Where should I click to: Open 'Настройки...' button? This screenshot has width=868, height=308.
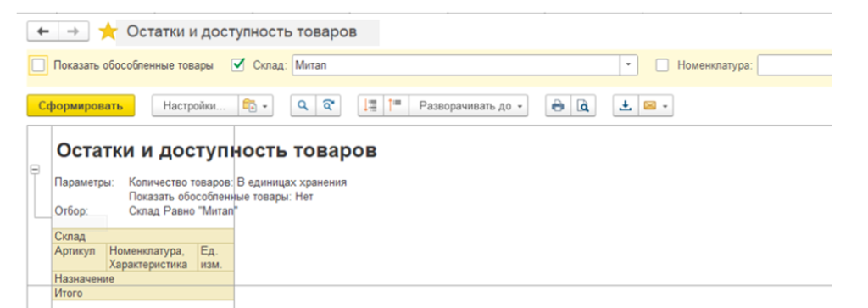tap(195, 105)
